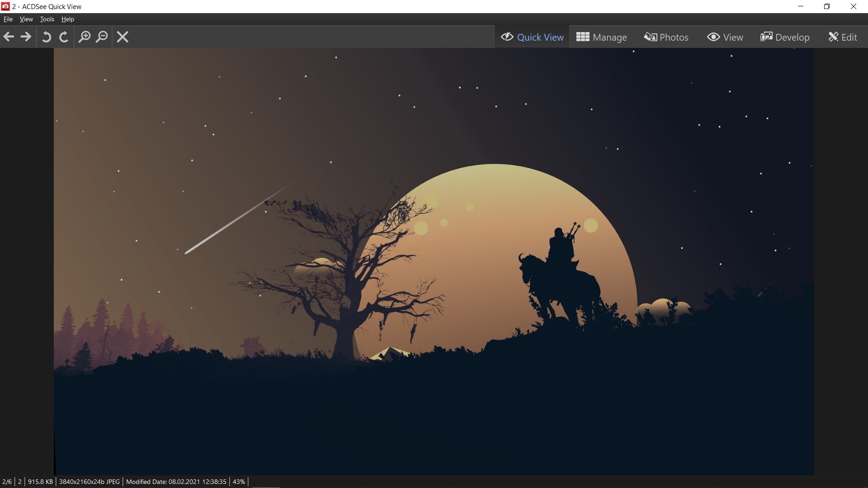Viewport: 868px width, 488px height.
Task: Zoom out with magnifier minus icon
Action: (102, 37)
